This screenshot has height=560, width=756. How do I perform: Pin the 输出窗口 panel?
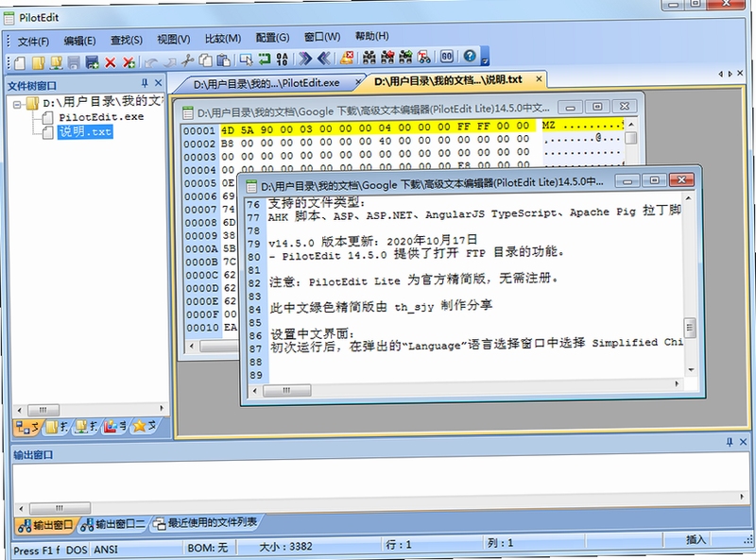tap(730, 442)
